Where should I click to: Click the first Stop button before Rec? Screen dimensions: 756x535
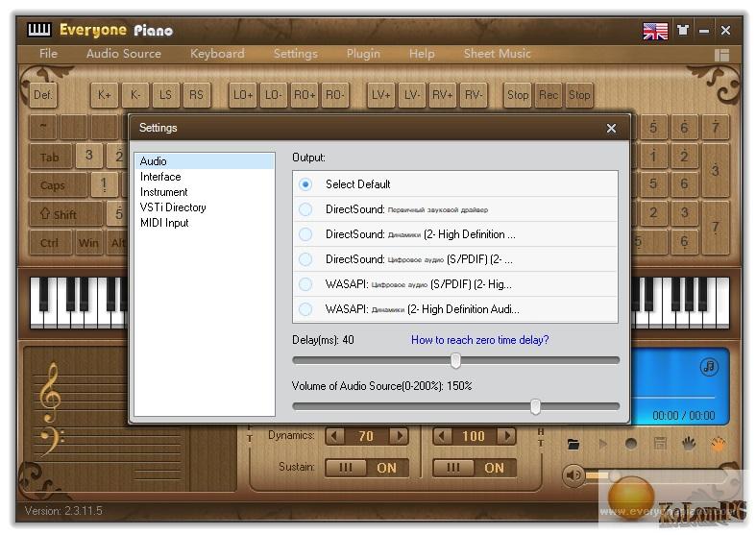point(518,95)
